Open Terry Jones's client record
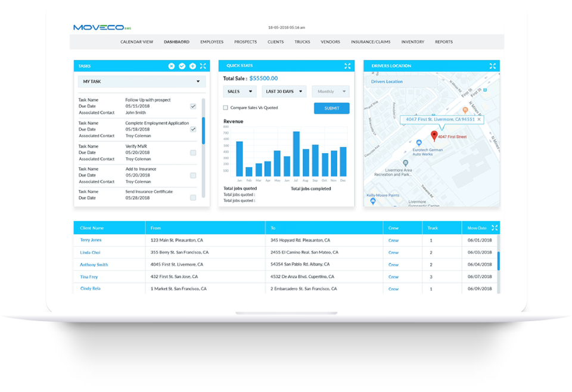Viewport: 572px width, 392px height. click(x=91, y=239)
